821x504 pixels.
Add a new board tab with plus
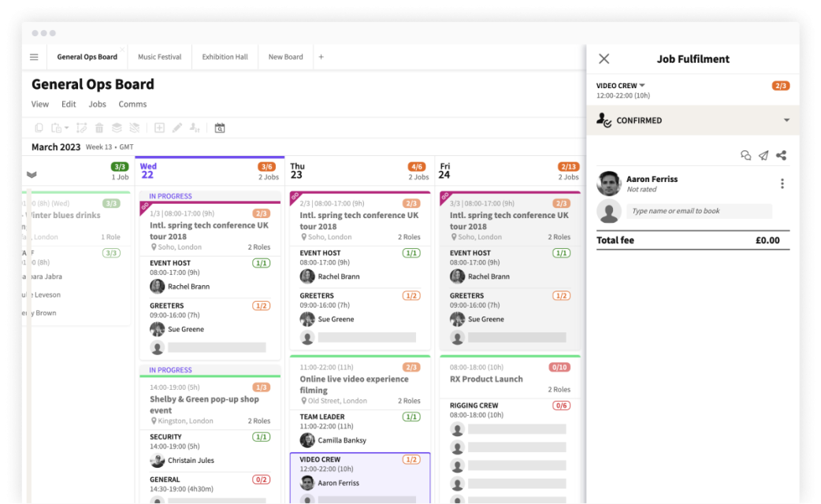pyautogui.click(x=321, y=57)
